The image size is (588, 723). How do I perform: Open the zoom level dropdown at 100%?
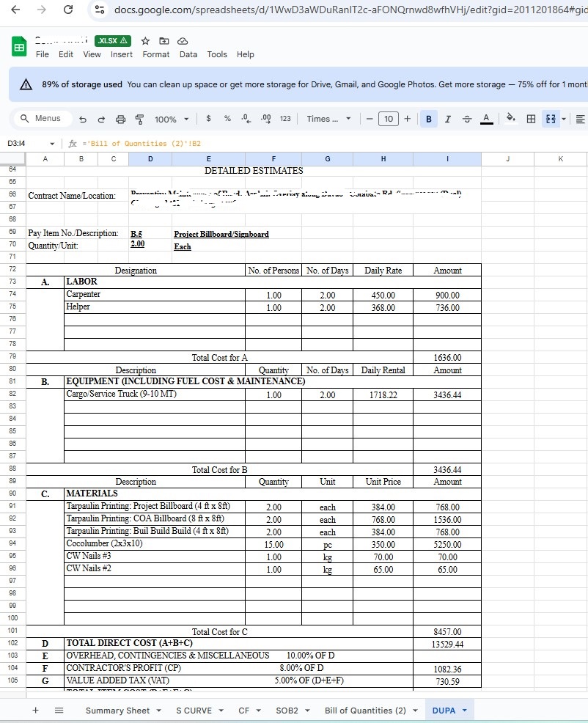click(172, 119)
